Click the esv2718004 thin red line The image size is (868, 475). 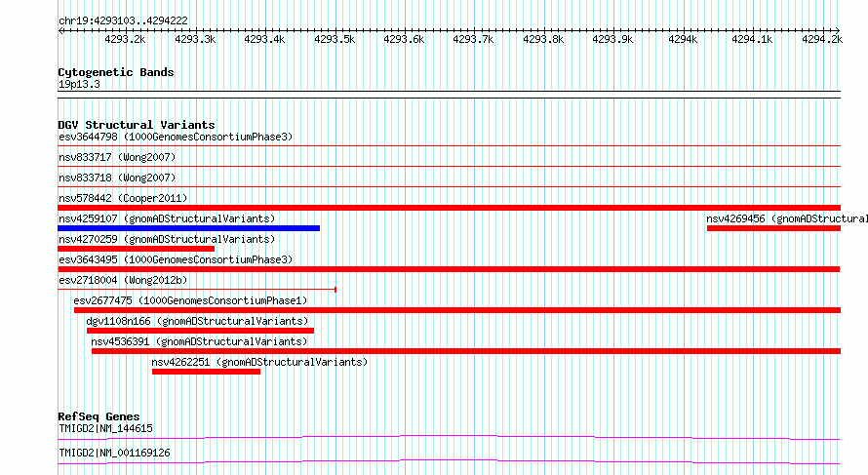point(197,290)
